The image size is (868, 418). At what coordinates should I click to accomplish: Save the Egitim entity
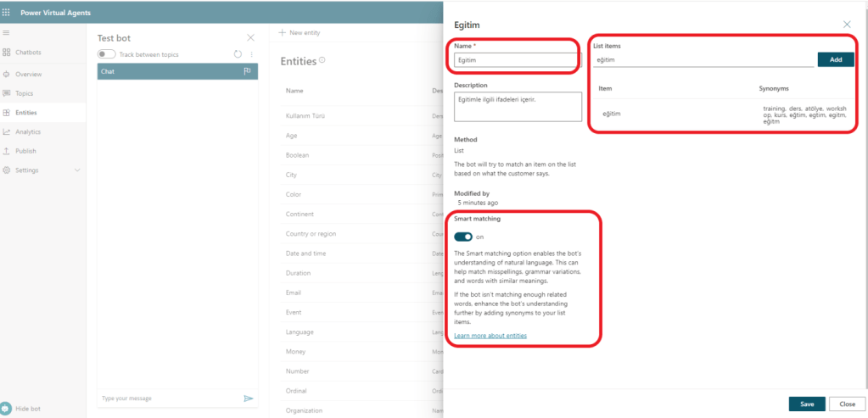click(x=806, y=404)
